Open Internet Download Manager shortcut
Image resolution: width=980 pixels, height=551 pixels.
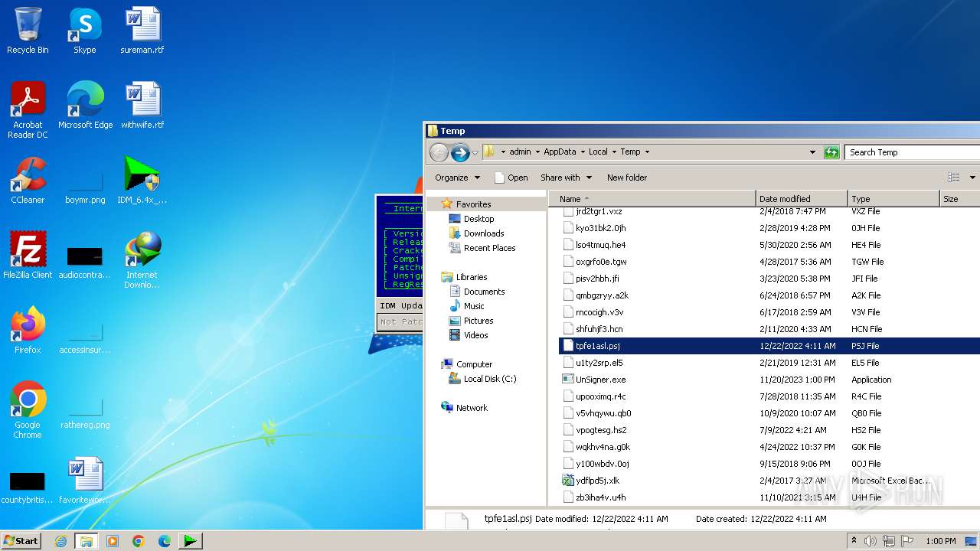(142, 260)
